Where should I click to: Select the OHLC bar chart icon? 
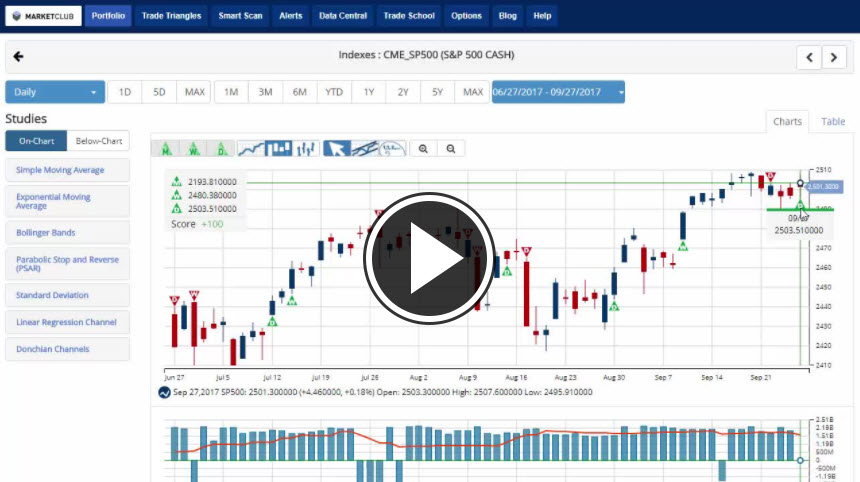(x=307, y=148)
